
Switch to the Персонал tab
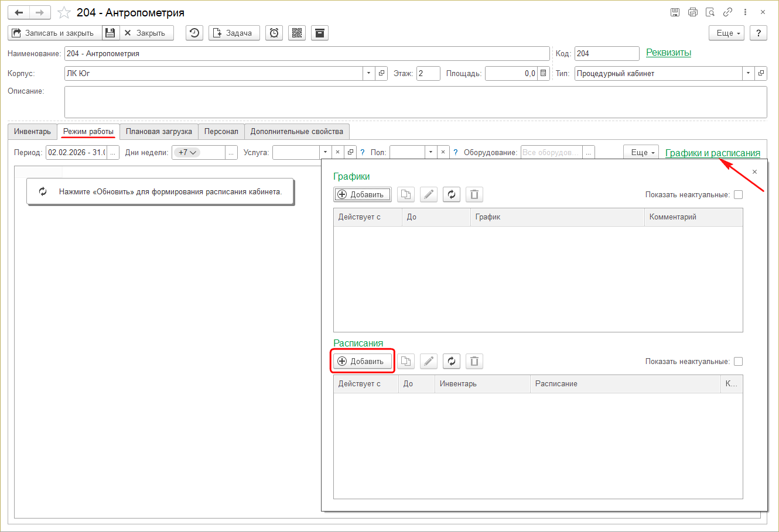221,131
